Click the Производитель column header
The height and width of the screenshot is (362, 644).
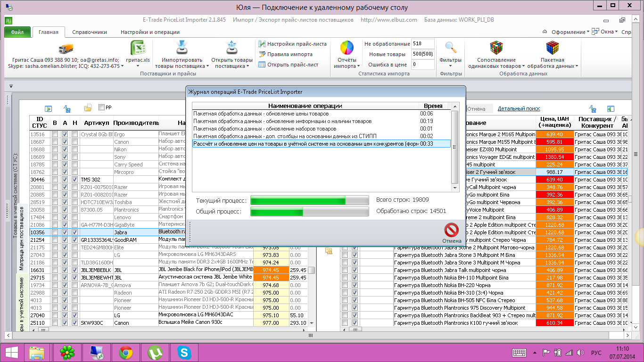coord(136,123)
